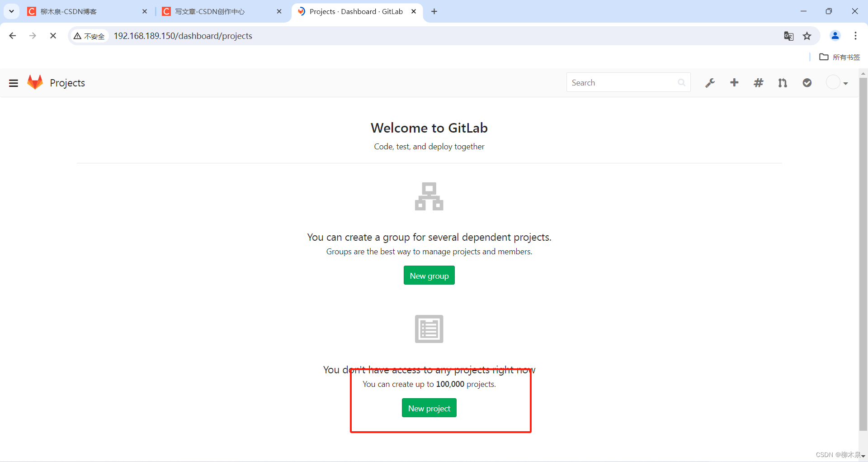Screen dimensions: 868x462
Task: Click the Projects title in header
Action: tap(67, 83)
